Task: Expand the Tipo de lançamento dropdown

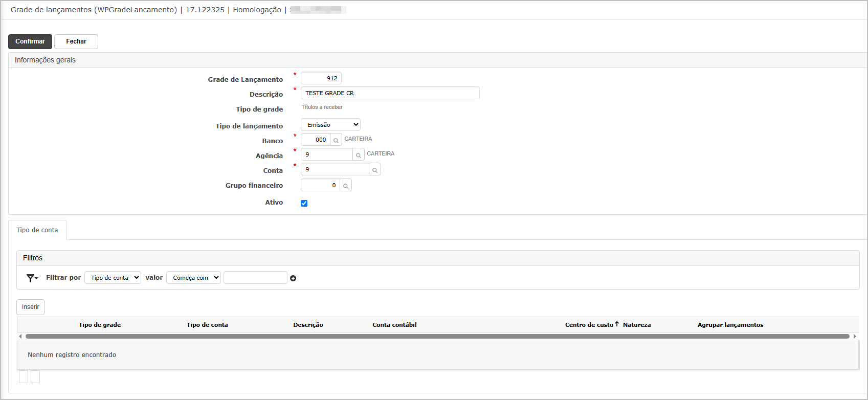Action: pos(330,125)
